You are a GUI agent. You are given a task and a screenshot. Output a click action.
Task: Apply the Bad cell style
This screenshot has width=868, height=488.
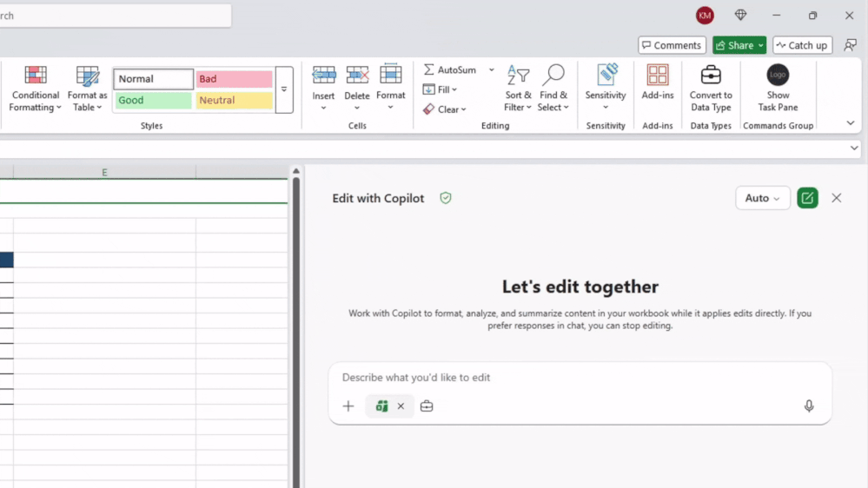[234, 78]
